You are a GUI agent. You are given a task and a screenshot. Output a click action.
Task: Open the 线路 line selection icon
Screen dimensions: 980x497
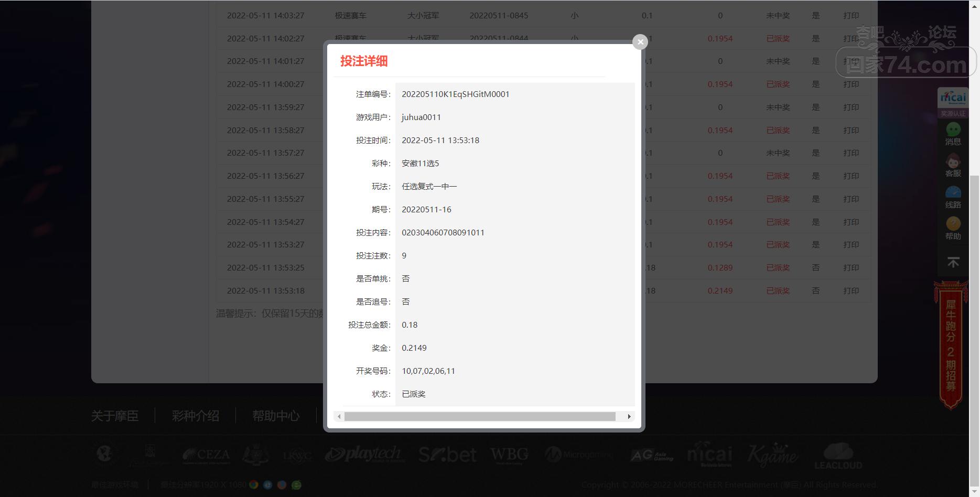pos(953,197)
